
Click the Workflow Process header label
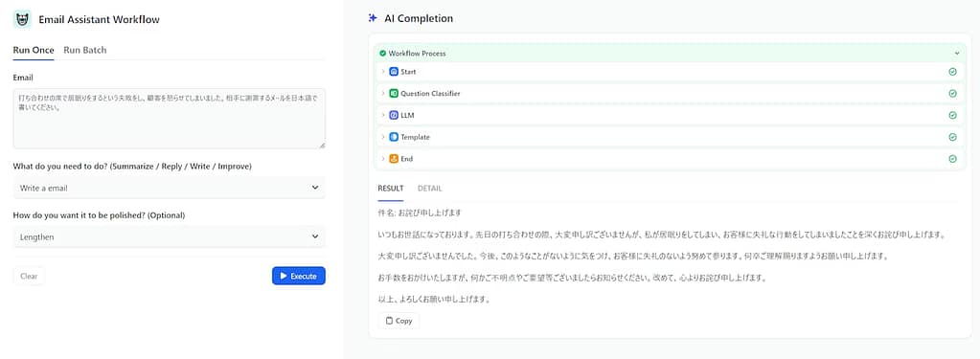coord(417,54)
